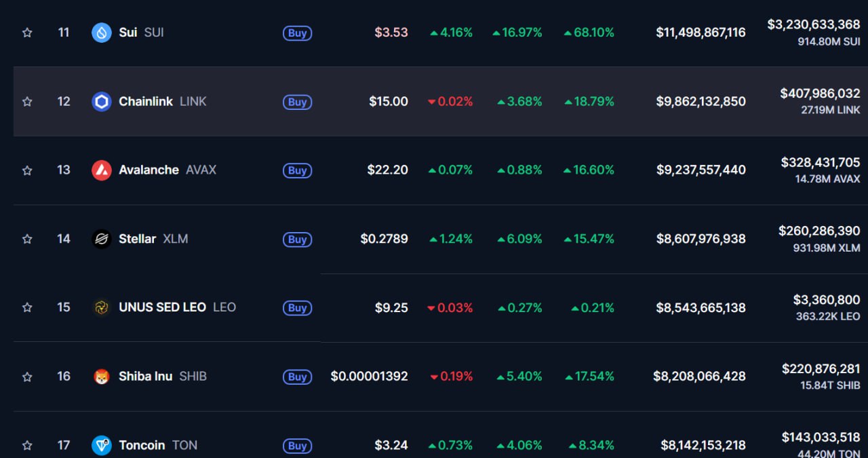Click the Avalanche red logo icon
This screenshot has width=868, height=458.
point(102,170)
